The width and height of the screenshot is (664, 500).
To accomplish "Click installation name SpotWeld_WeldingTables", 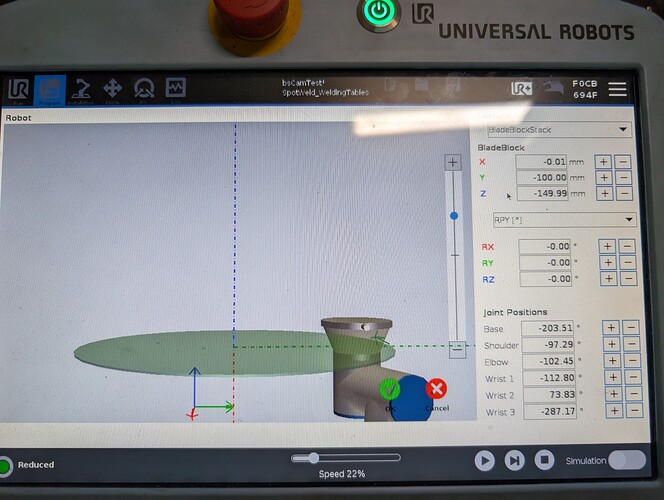I will pyautogui.click(x=325, y=92).
